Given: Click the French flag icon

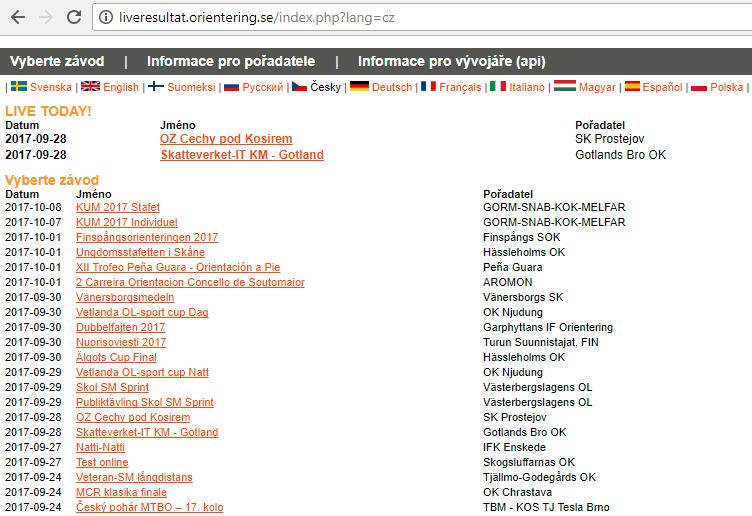Looking at the screenshot, I should tap(428, 86).
